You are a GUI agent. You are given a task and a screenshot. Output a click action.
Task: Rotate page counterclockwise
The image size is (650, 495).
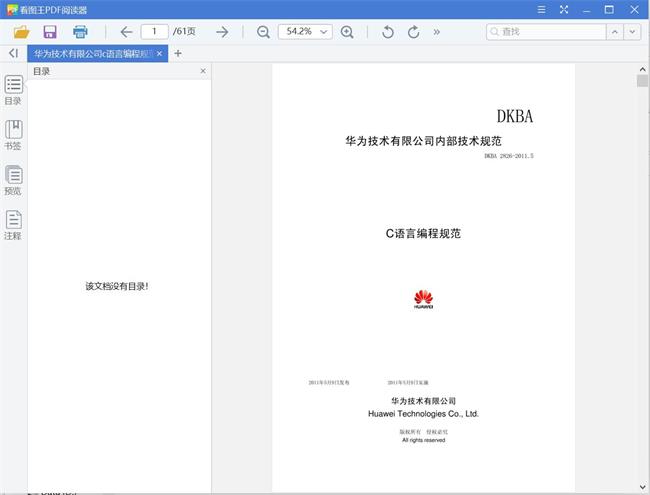click(388, 32)
